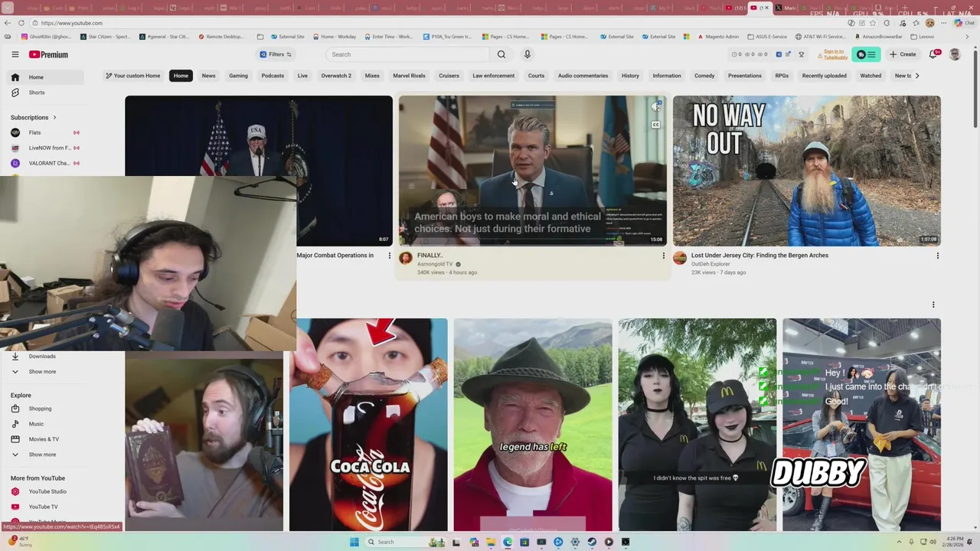Open Steam from the taskbar

click(x=592, y=542)
